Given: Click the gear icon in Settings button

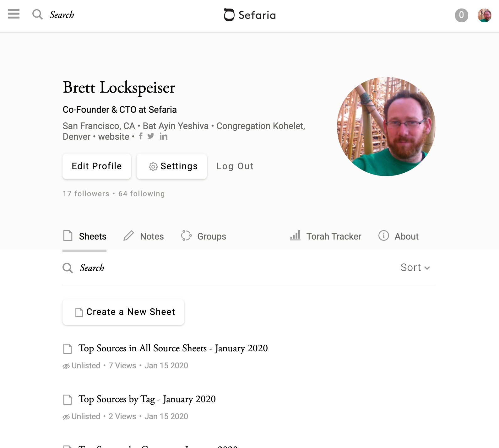Looking at the screenshot, I should (x=153, y=167).
